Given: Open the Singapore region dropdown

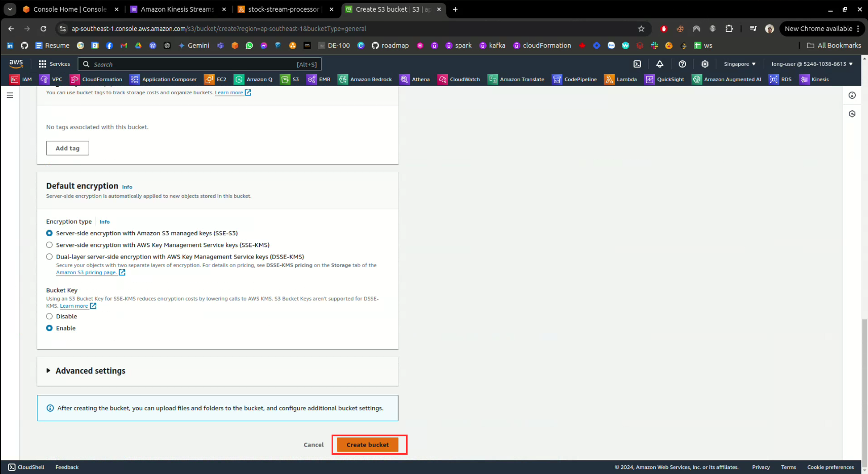Looking at the screenshot, I should tap(739, 64).
